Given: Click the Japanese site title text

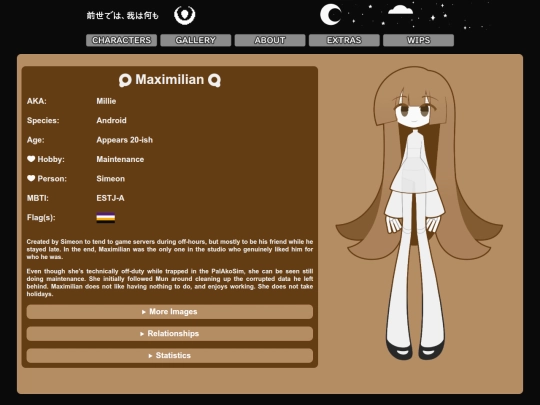Looking at the screenshot, I should (123, 15).
